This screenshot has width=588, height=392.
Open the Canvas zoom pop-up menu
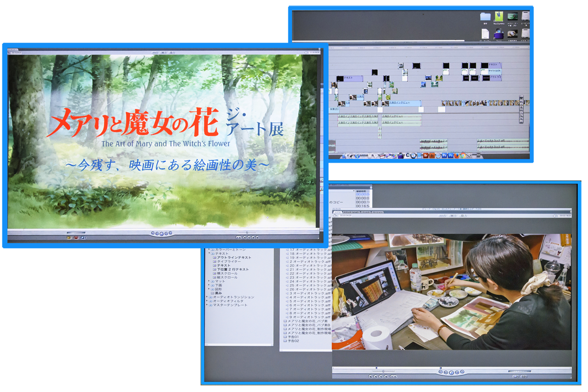(x=155, y=53)
